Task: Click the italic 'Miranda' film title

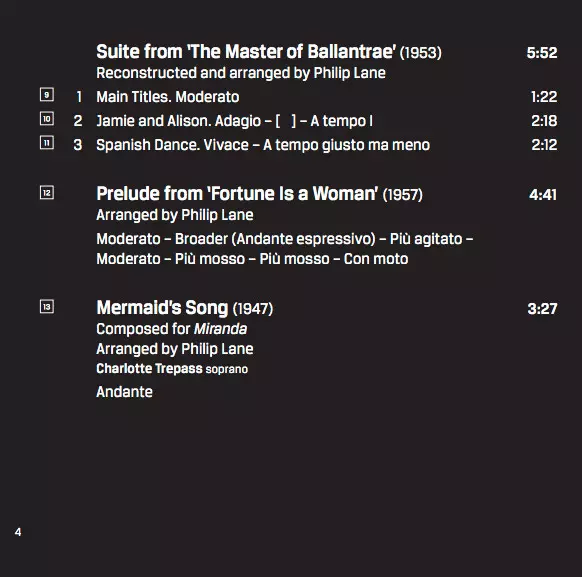Action: point(220,329)
